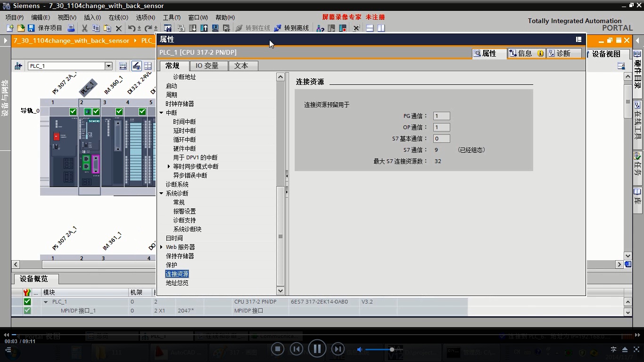Upload from device using the toolbar icon
The height and width of the screenshot is (362, 644).
pyautogui.click(x=204, y=28)
